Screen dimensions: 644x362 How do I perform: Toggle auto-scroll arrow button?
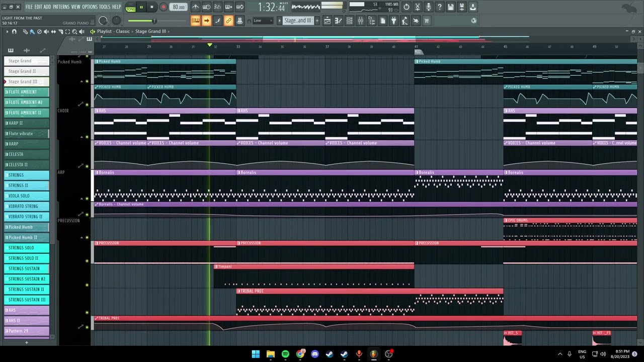207,21
